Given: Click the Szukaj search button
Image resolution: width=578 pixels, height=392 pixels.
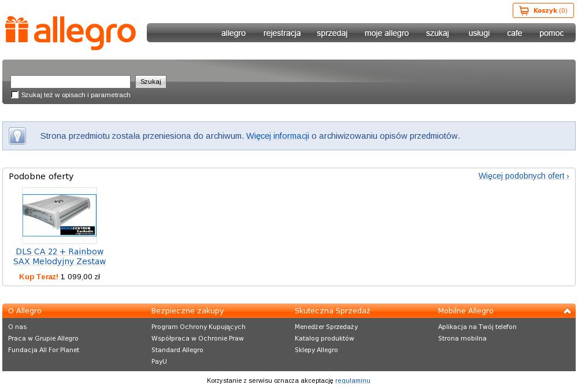Looking at the screenshot, I should pyautogui.click(x=151, y=82).
